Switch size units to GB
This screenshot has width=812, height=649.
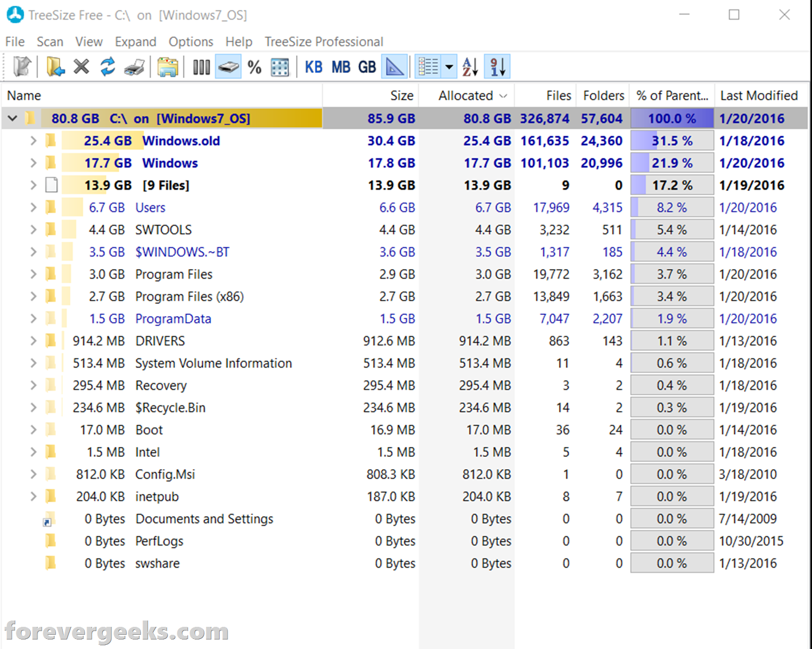(x=367, y=67)
